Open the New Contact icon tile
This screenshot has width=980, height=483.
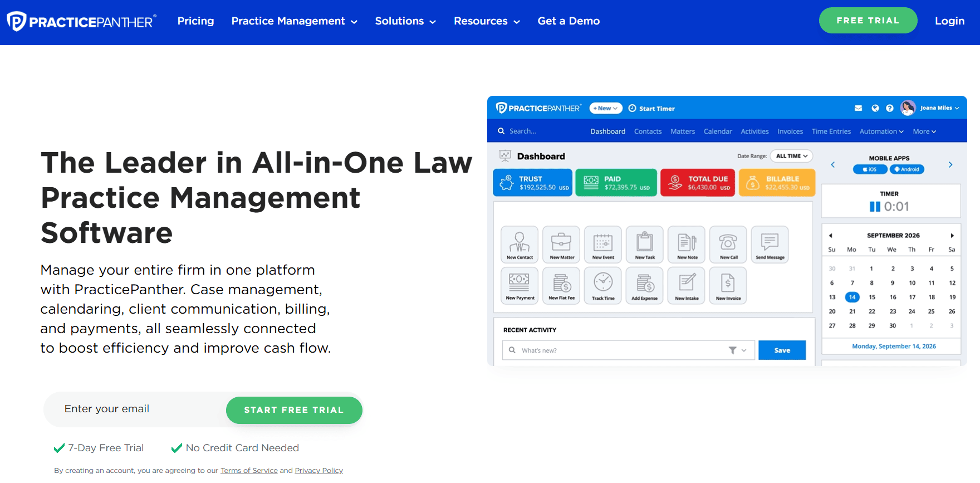(x=520, y=244)
